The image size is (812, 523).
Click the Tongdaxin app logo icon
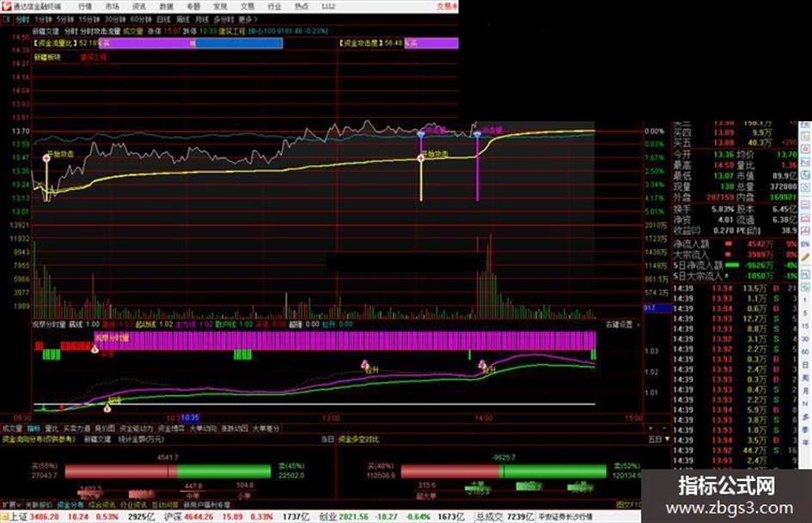point(6,6)
